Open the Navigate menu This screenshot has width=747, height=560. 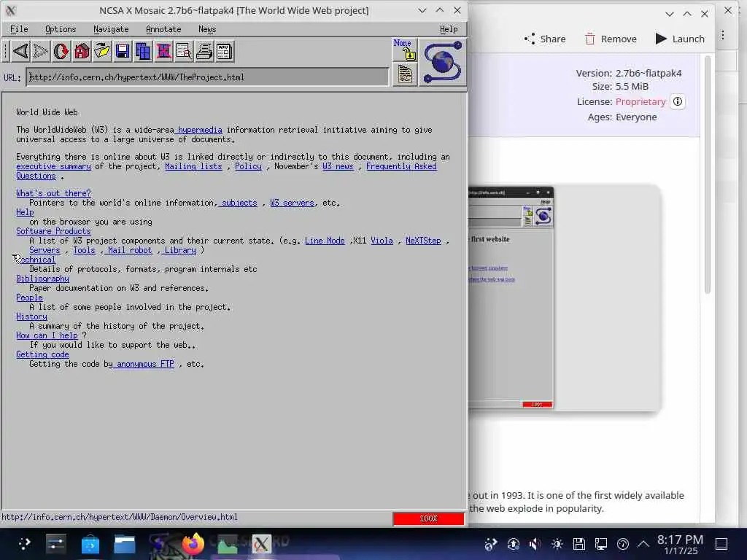pos(111,29)
